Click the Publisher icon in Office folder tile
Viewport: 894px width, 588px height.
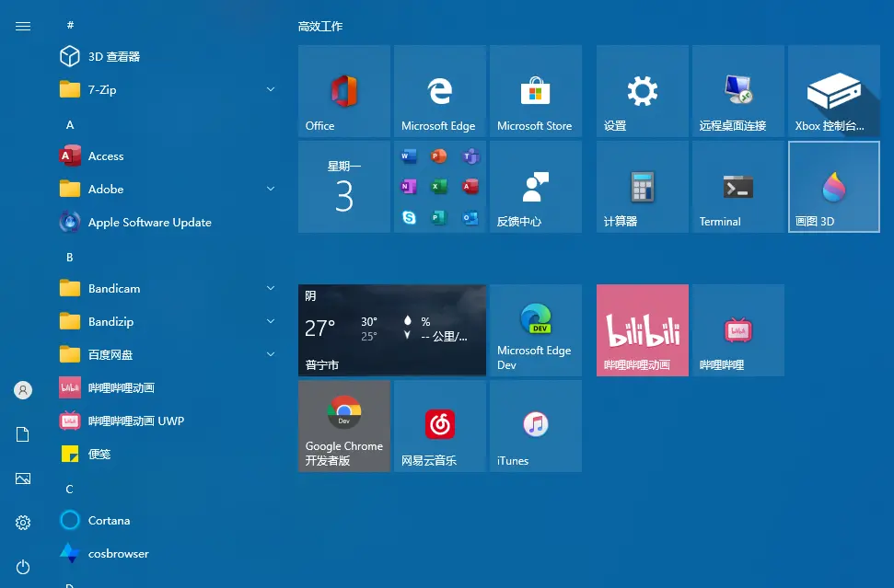439,217
